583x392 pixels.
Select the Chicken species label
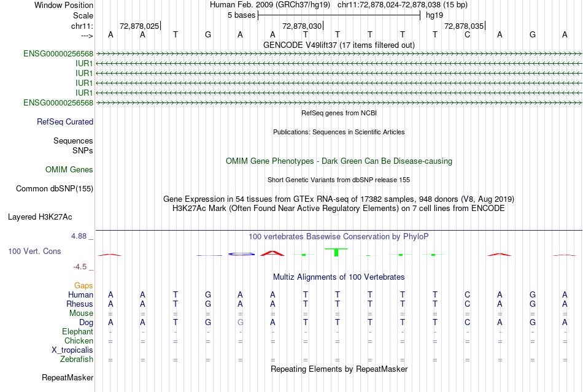tap(79, 340)
